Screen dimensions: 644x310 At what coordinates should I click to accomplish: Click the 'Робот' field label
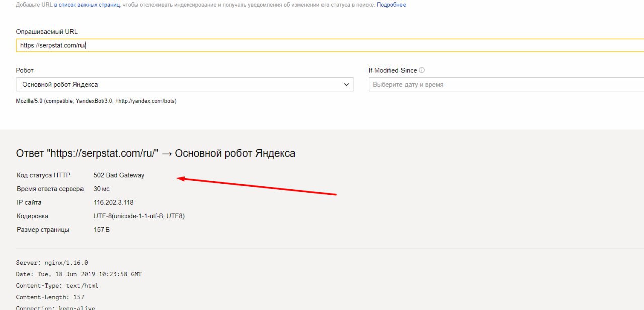[x=25, y=71]
